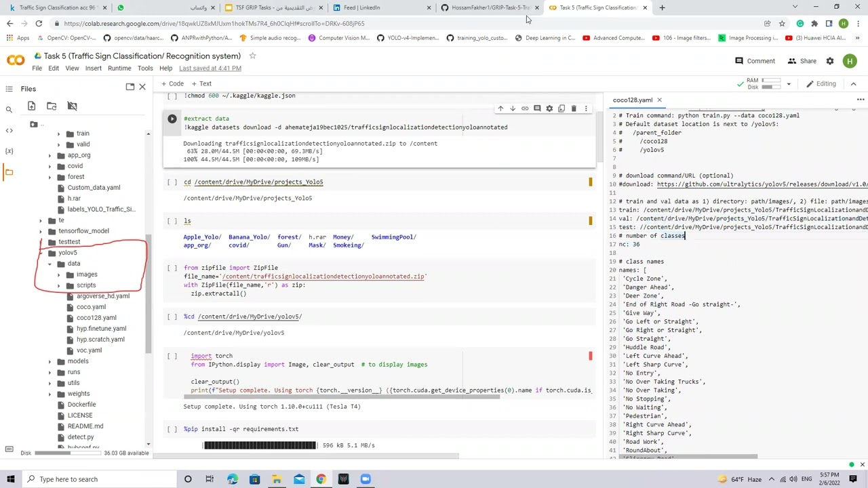
Task: Star the notebook title
Action: [x=252, y=56]
